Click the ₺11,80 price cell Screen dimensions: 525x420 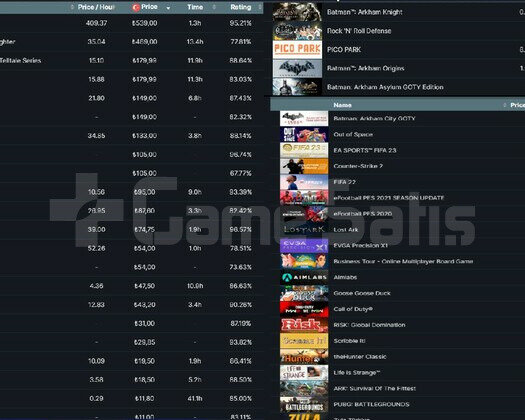pyautogui.click(x=144, y=399)
